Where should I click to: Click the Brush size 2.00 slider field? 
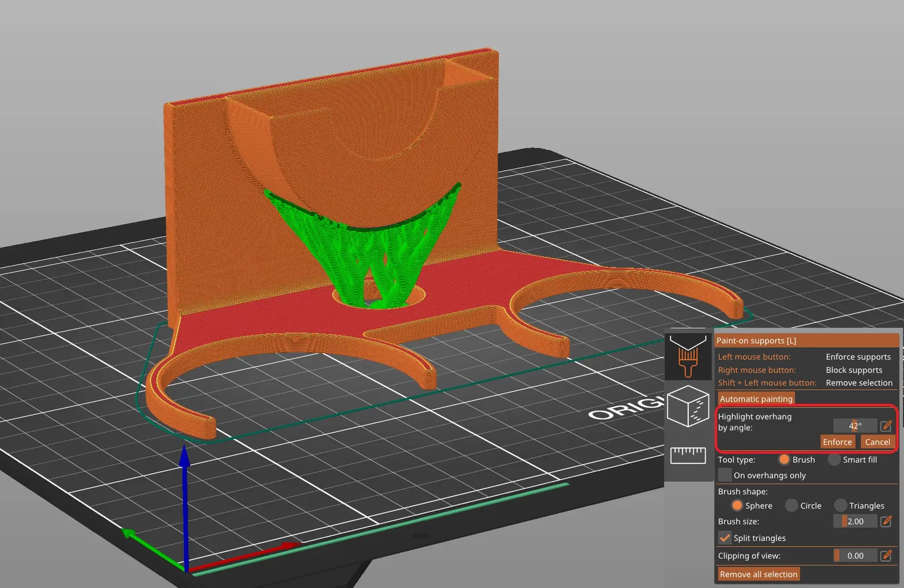click(x=855, y=521)
